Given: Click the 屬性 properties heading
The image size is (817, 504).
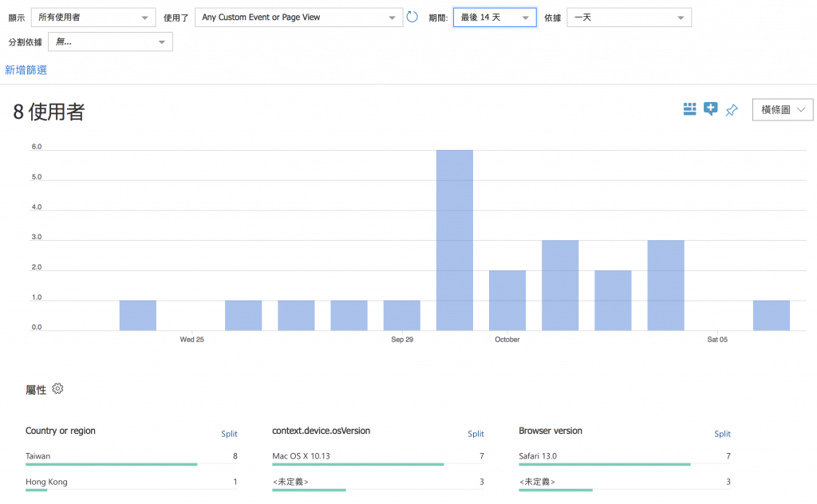Looking at the screenshot, I should (36, 389).
